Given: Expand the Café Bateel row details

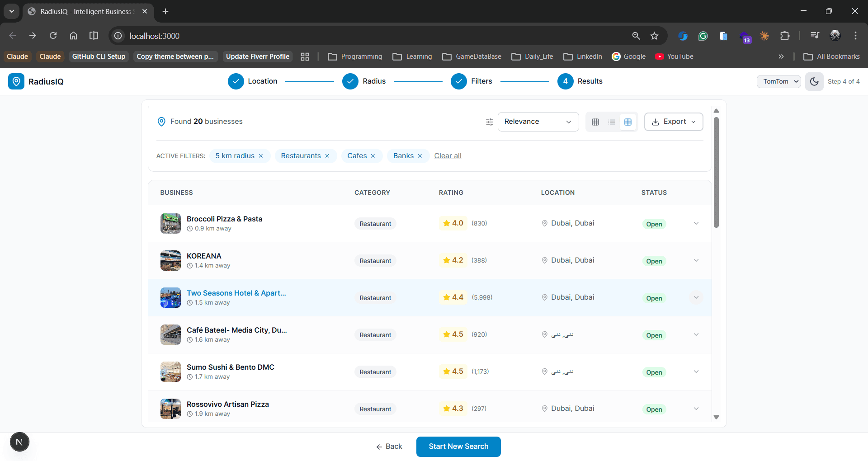Looking at the screenshot, I should coord(696,334).
